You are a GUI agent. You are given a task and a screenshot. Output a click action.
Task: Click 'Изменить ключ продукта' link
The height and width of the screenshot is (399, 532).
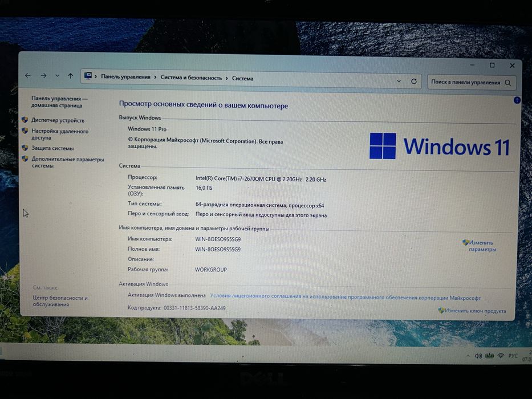(476, 311)
